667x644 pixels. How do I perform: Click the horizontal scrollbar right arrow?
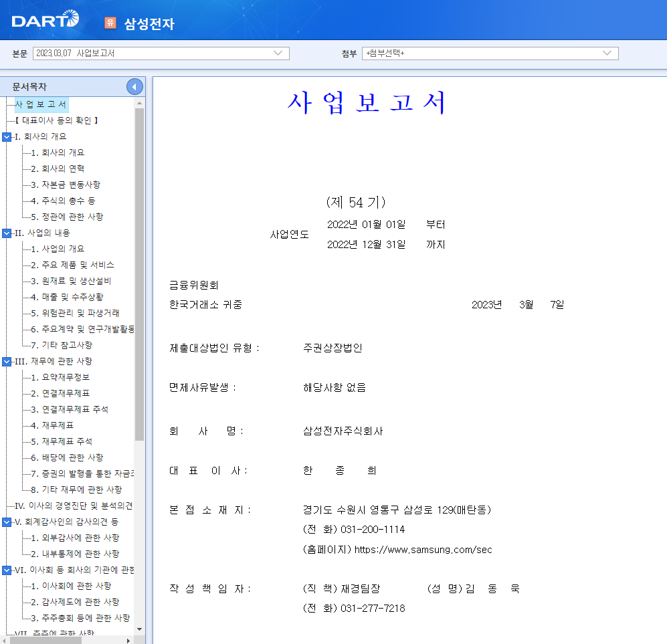(128, 641)
